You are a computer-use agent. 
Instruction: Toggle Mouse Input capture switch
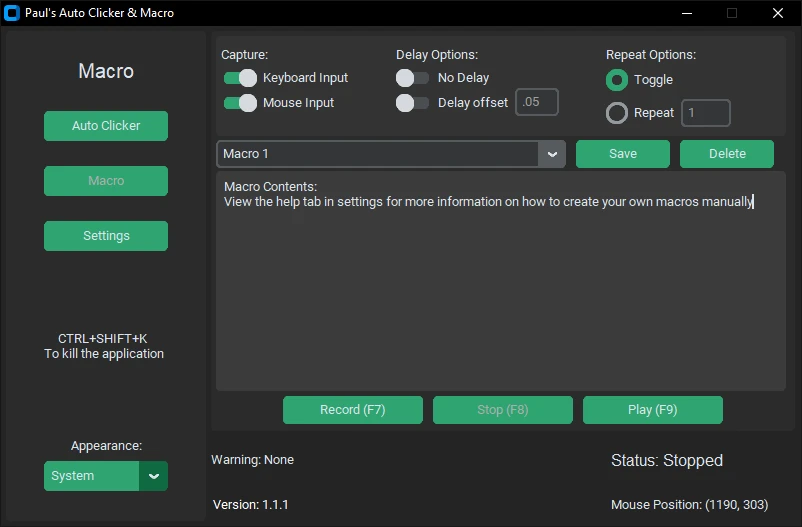pos(240,103)
